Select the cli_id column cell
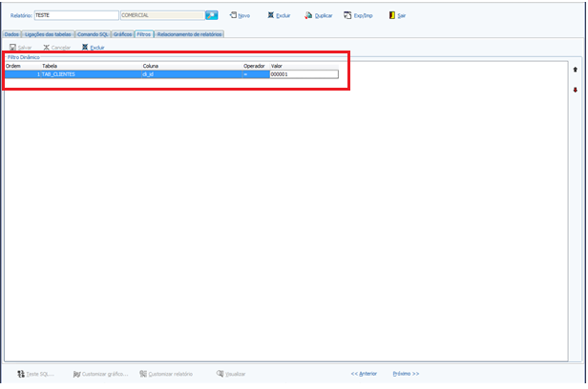The height and width of the screenshot is (389, 588). tap(192, 74)
